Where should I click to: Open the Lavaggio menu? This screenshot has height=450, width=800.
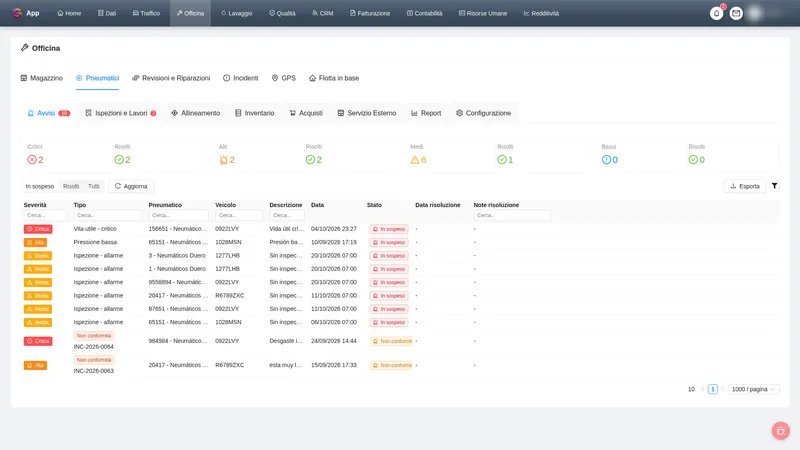(x=237, y=13)
